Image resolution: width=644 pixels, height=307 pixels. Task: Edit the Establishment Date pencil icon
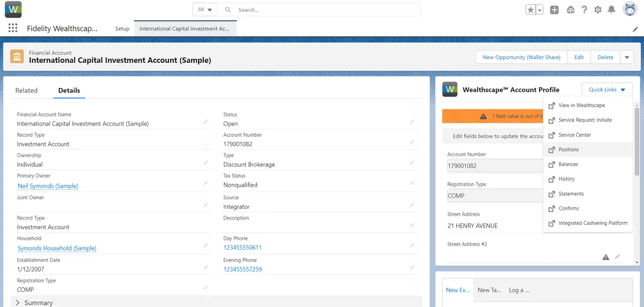coord(206,267)
